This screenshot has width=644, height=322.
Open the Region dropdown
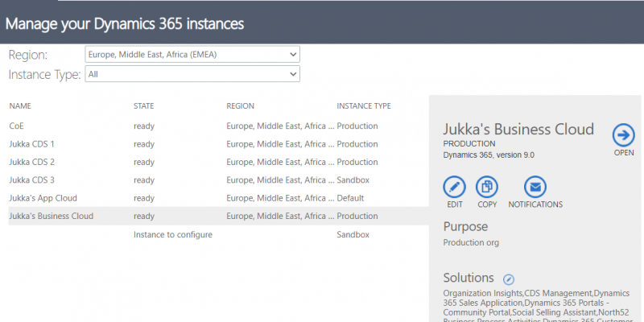[x=192, y=54]
